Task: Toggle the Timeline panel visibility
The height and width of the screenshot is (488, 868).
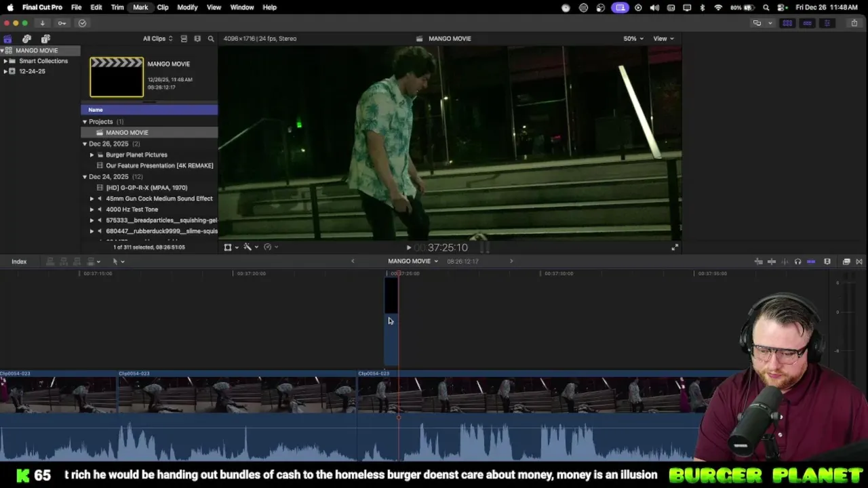Action: pyautogui.click(x=807, y=23)
